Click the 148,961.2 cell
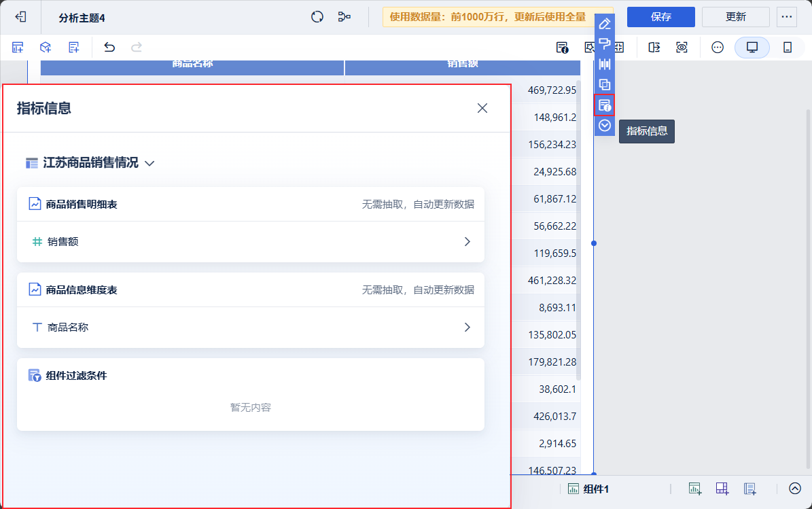The image size is (812, 509). tap(555, 118)
